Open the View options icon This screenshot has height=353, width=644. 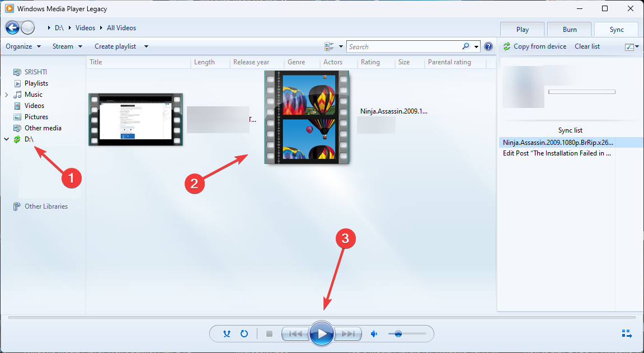point(329,46)
